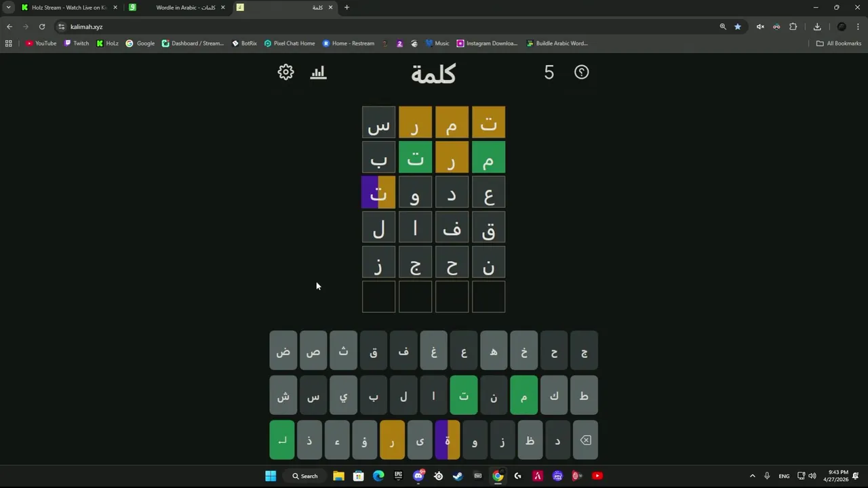This screenshot has height=488, width=868.
Task: Open Chrome from the taskbar
Action: click(498, 476)
